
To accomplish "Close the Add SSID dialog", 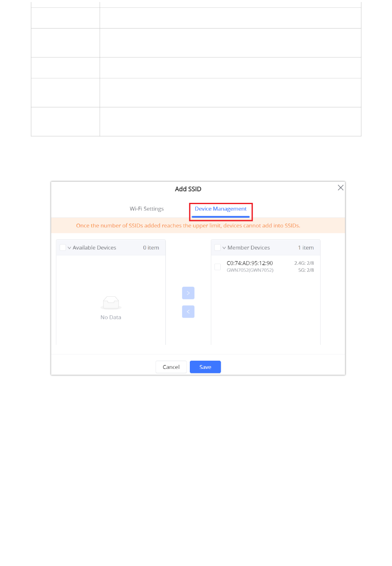I will [340, 188].
